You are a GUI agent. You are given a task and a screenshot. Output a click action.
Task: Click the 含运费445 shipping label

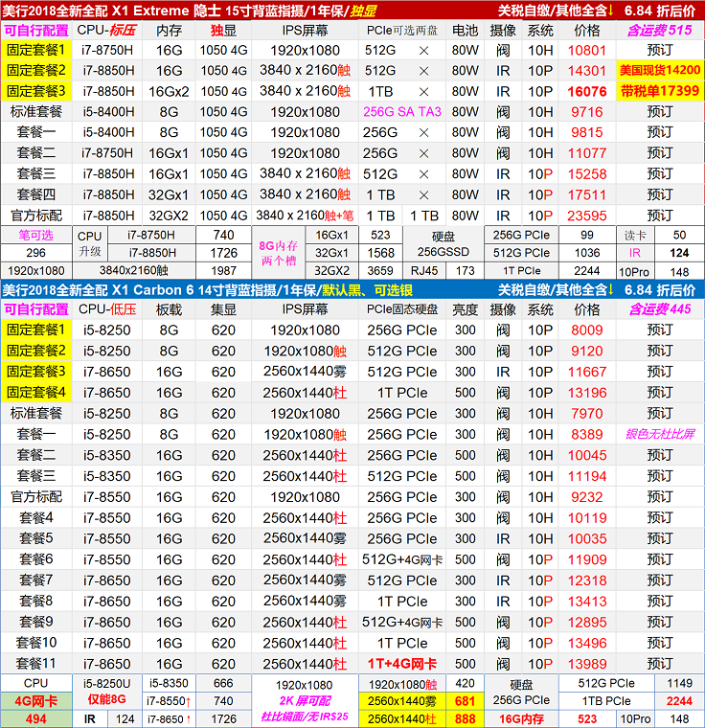(x=660, y=309)
